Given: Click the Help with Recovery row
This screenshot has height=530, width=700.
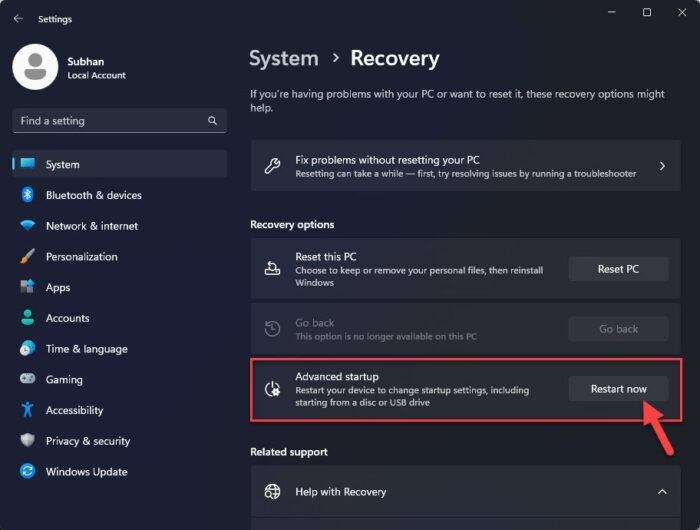Looking at the screenshot, I should tap(466, 492).
